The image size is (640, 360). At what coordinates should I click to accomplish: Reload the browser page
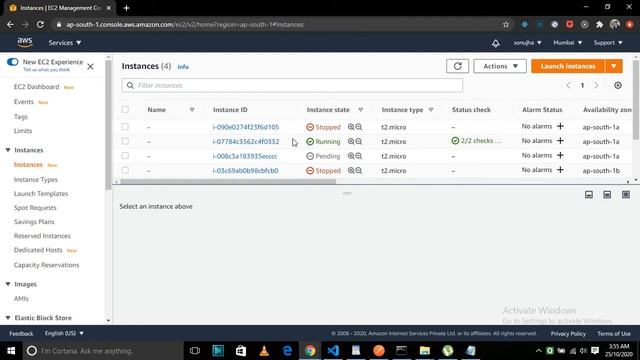click(x=40, y=24)
